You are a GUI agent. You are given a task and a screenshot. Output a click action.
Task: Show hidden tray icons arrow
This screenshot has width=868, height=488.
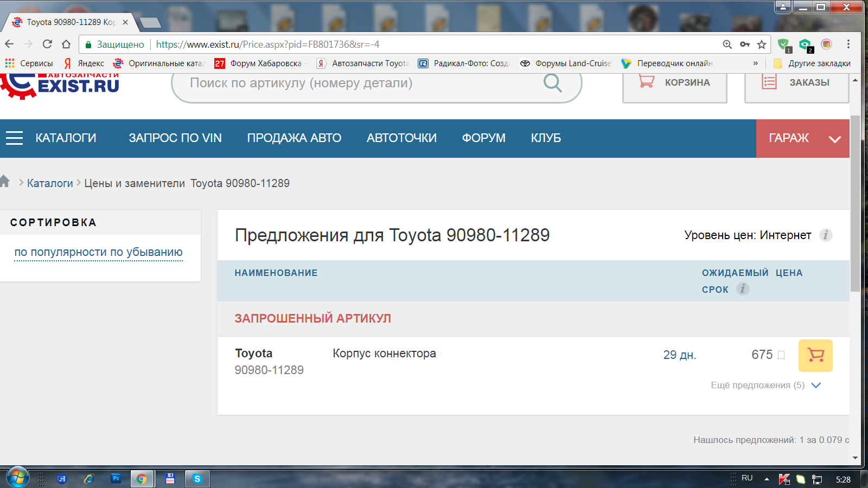point(767,479)
